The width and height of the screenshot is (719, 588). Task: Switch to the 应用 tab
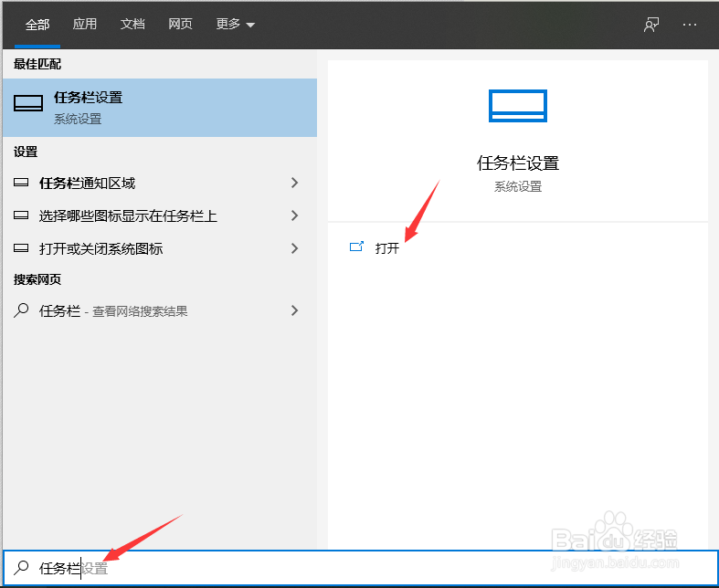tap(85, 24)
